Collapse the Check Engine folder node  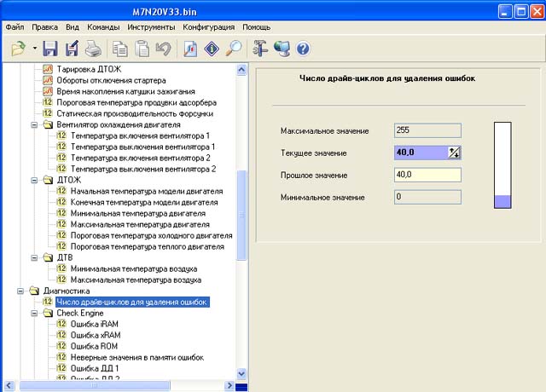tap(34, 313)
